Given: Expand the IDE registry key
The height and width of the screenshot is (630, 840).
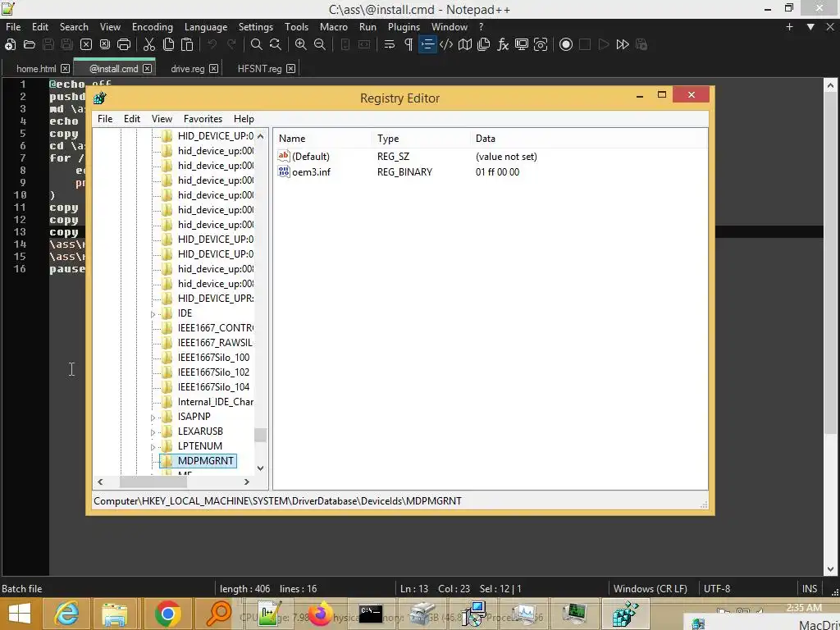Looking at the screenshot, I should point(153,314).
